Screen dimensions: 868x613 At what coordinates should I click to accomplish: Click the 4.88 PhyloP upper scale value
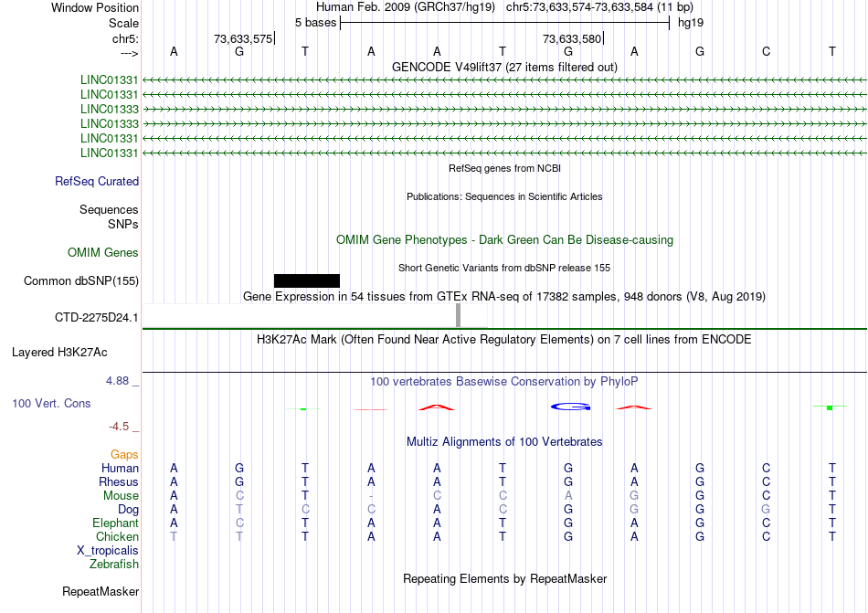(x=117, y=381)
